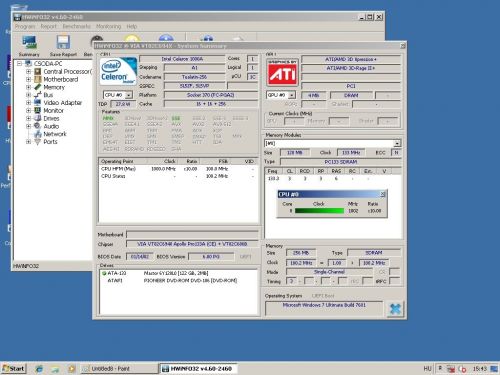Open the Report menu
Image resolution: width=500 pixels, height=375 pixels.
[49, 26]
